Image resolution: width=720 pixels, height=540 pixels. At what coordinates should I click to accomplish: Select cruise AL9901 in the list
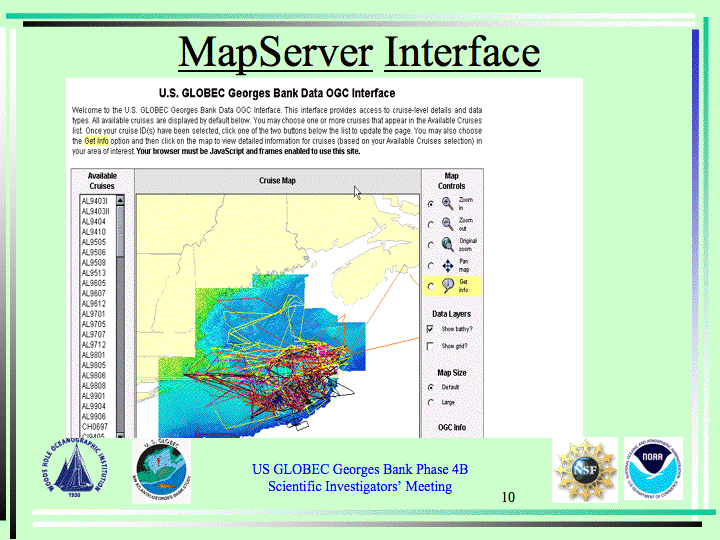click(x=94, y=396)
